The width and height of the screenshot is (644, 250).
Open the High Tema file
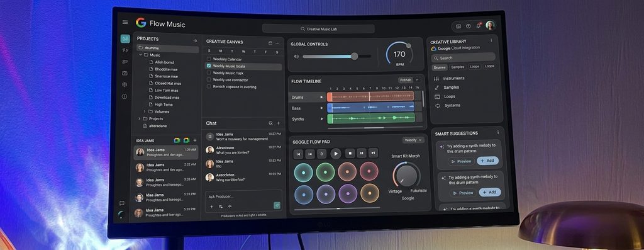164,105
